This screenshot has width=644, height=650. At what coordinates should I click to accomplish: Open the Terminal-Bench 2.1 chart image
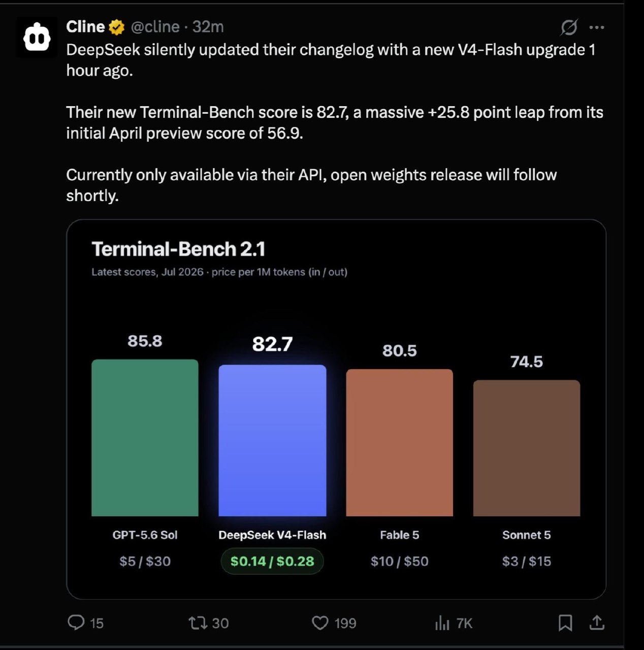coord(336,409)
